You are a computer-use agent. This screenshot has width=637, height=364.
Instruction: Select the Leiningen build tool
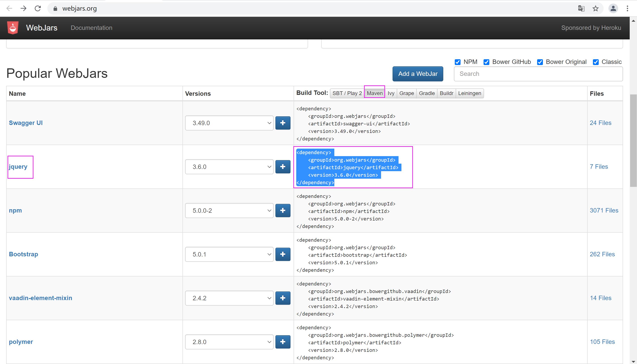click(x=470, y=93)
